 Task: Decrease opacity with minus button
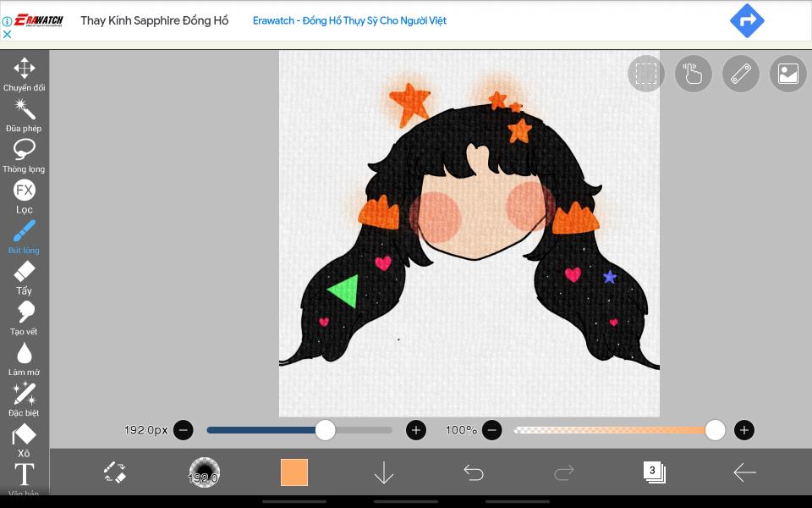point(492,430)
